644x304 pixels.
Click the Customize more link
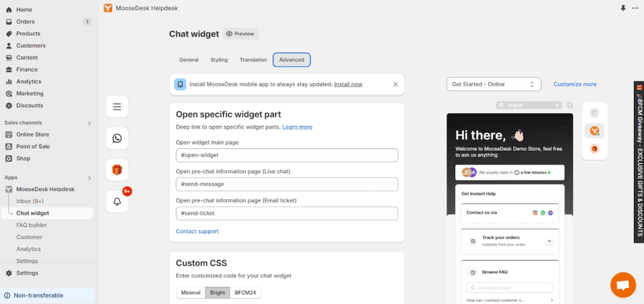click(575, 84)
